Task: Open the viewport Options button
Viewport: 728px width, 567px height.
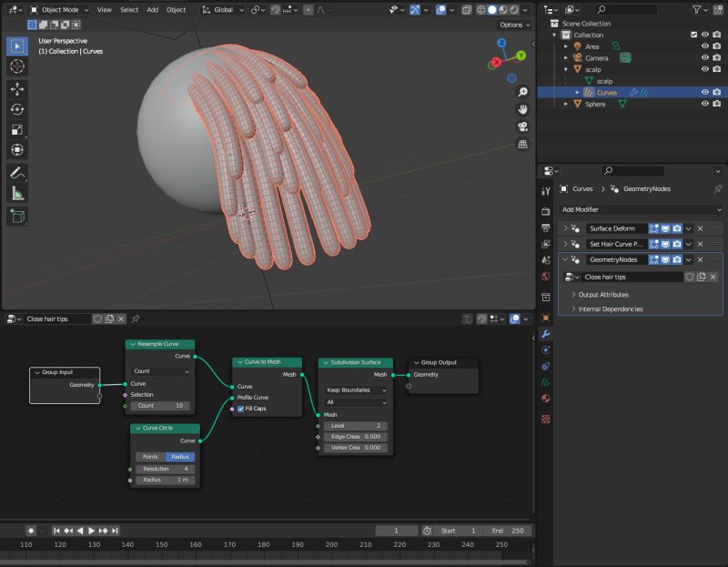Action: click(x=511, y=25)
